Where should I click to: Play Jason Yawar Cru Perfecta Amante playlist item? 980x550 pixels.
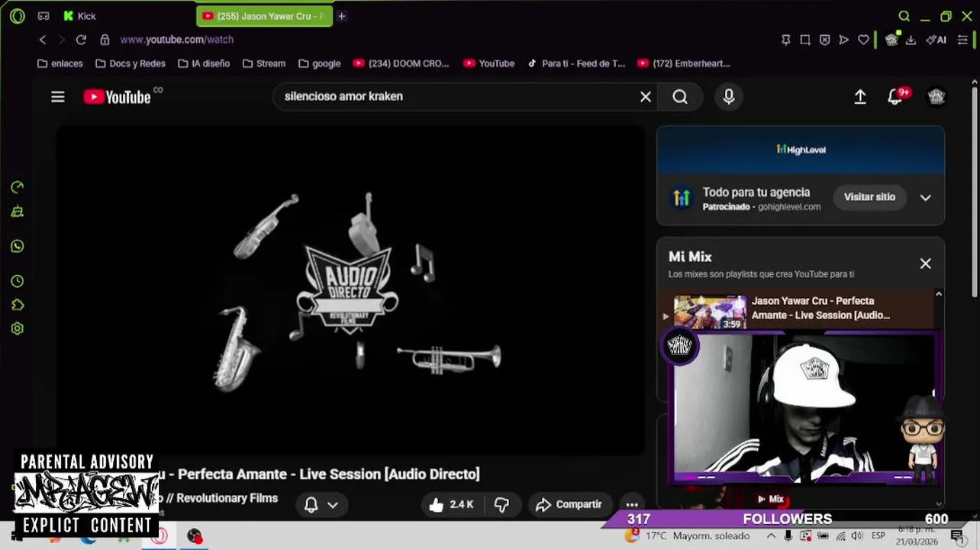(x=798, y=310)
